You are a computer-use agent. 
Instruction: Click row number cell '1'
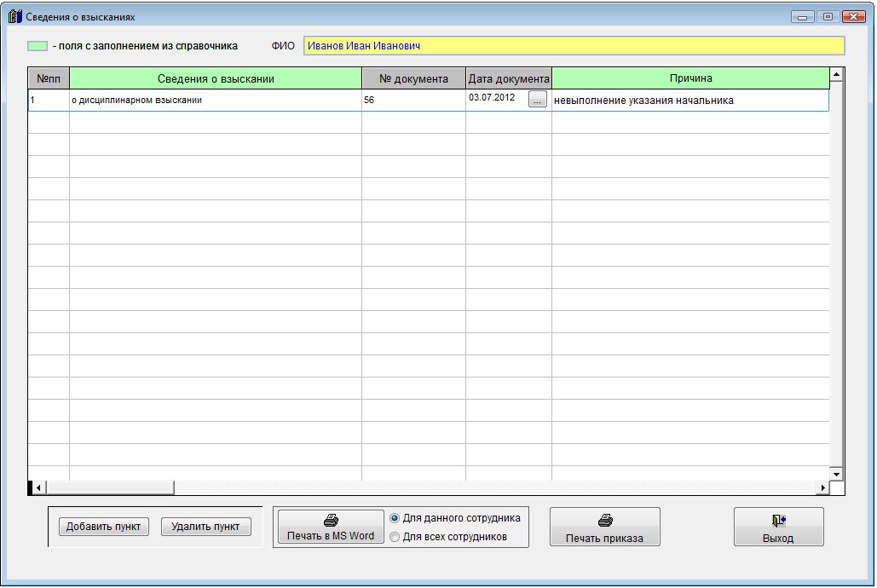point(49,101)
